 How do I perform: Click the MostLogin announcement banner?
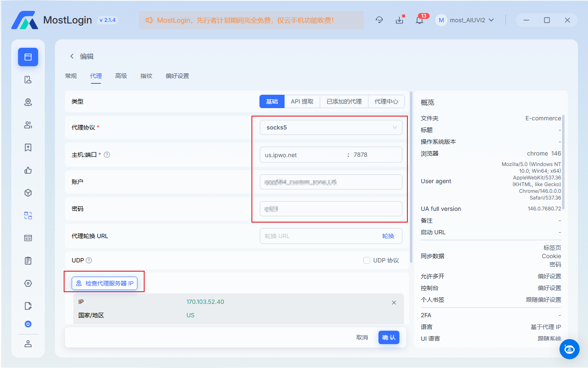pos(251,20)
